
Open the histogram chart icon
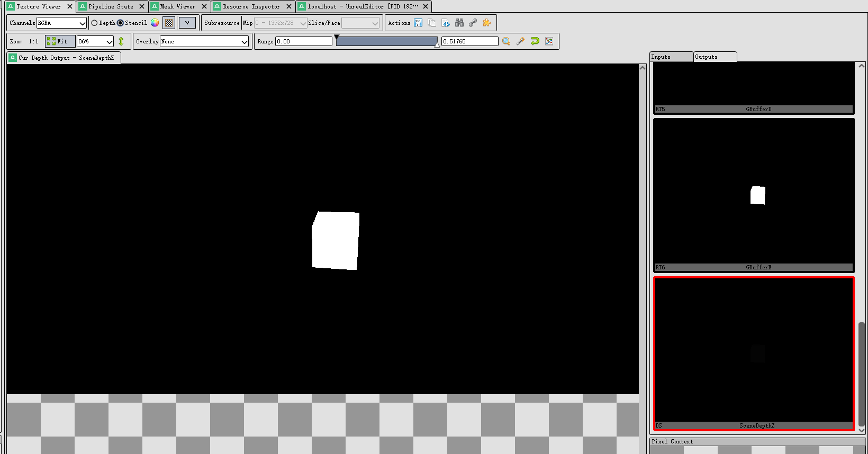[549, 41]
